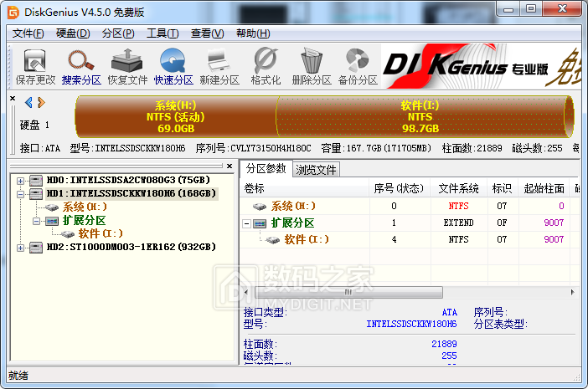Collapse 扩展分区 row in partition table
The height and width of the screenshot is (389, 588).
[x=246, y=224]
